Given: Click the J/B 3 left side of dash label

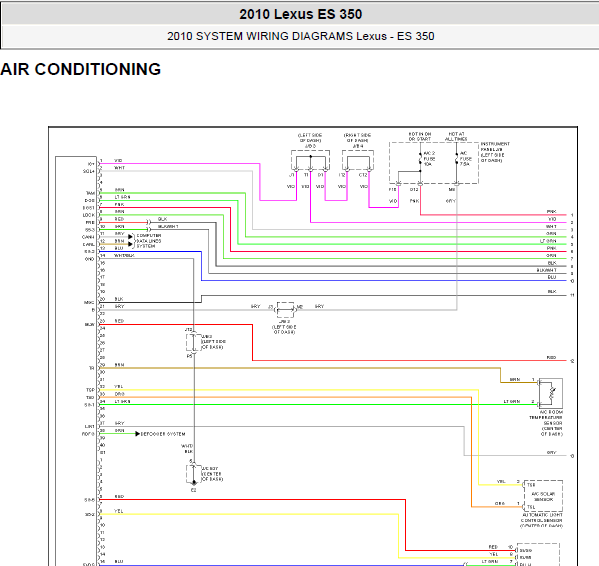Looking at the screenshot, I should (310, 140).
